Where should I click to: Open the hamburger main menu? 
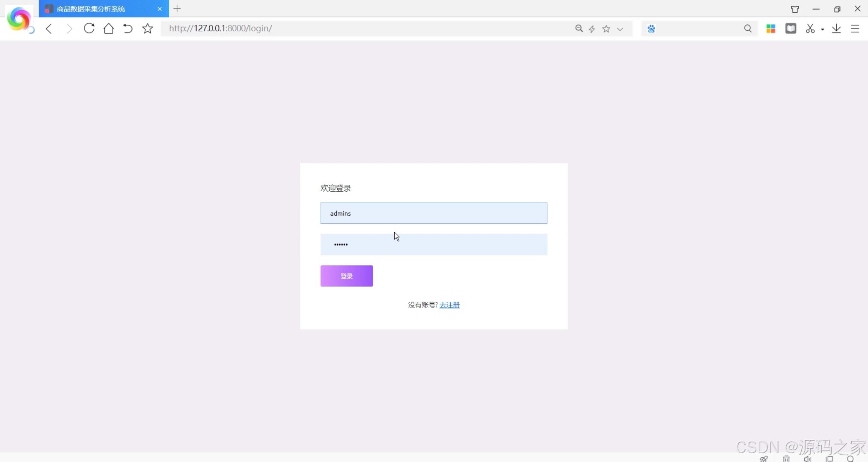tap(855, 28)
